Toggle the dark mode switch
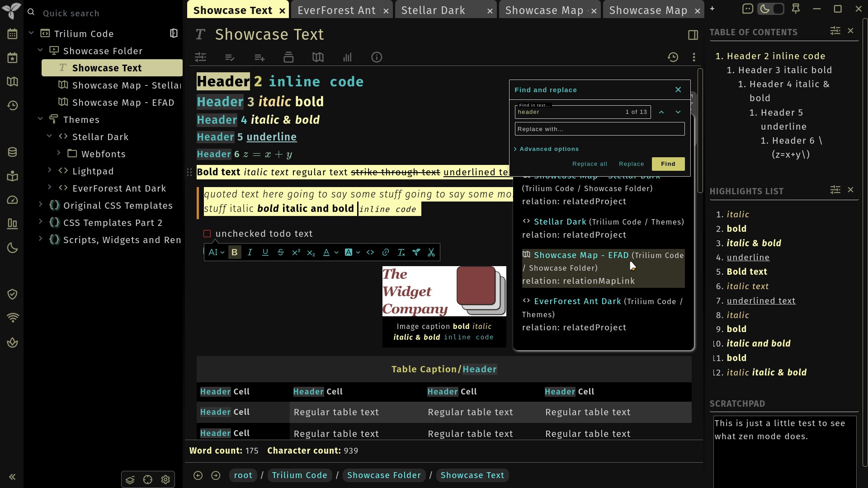868x488 pixels. tap(771, 9)
